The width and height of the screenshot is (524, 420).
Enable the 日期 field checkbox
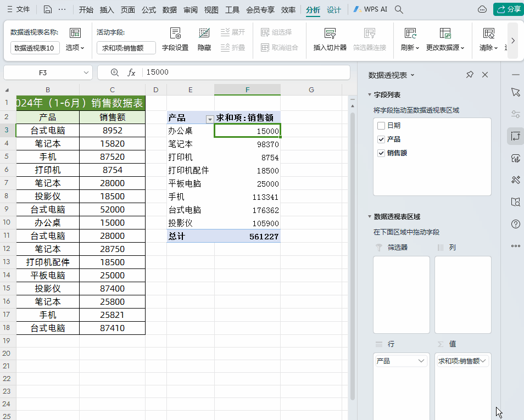pyautogui.click(x=381, y=126)
